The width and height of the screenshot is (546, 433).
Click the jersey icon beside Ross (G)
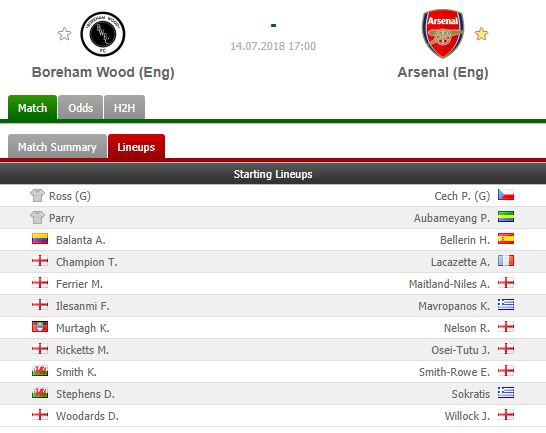tap(37, 195)
